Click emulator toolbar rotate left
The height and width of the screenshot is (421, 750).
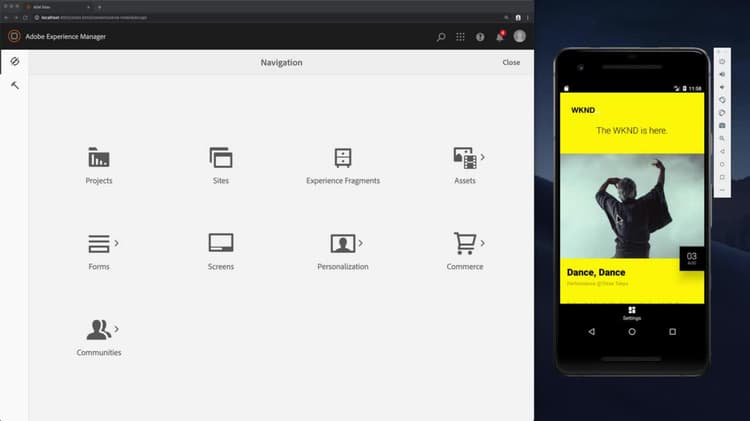click(722, 100)
